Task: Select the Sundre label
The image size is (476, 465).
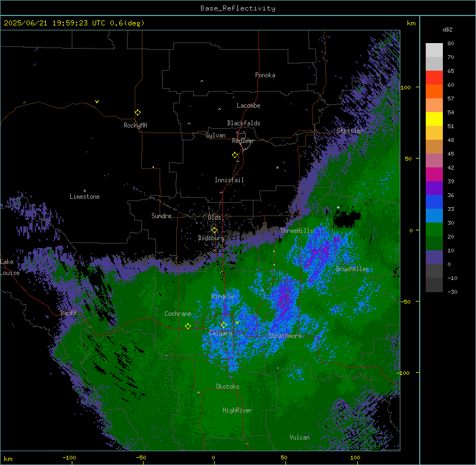Action: [x=161, y=216]
